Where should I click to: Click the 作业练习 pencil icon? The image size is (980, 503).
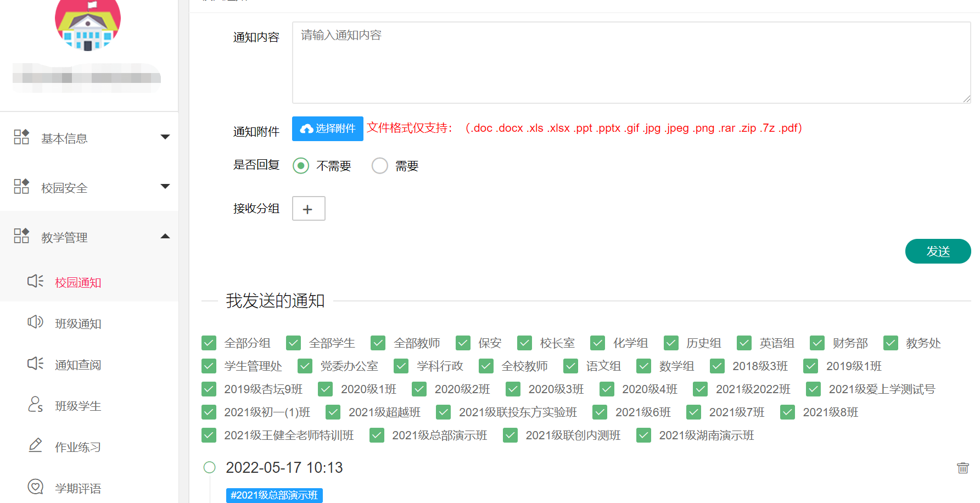click(35, 445)
